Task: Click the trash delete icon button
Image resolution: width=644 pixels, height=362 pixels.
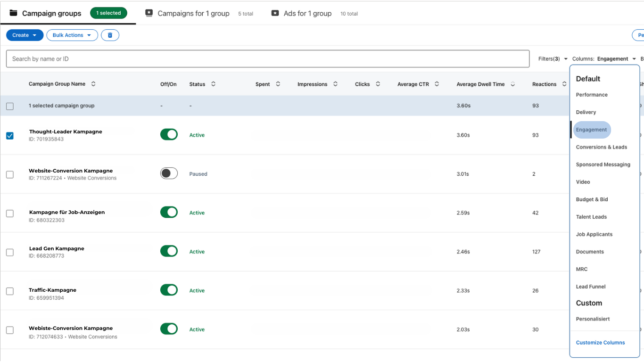Action: [x=110, y=35]
